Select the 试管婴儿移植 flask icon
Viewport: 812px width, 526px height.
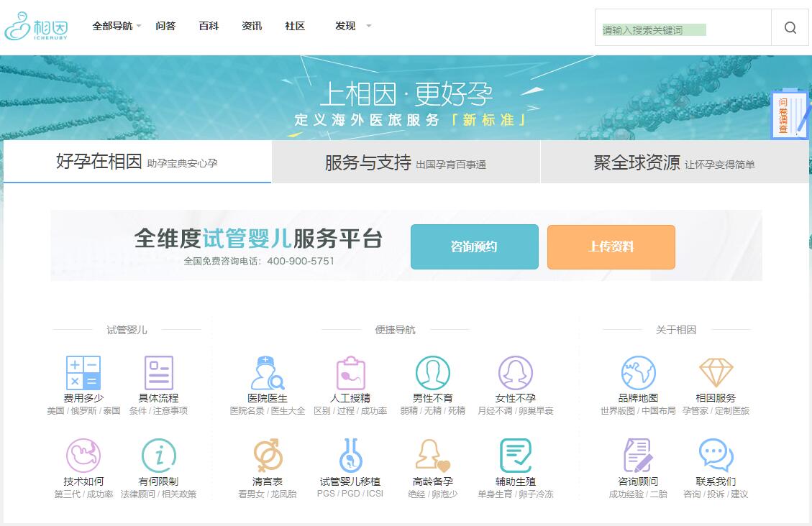tap(350, 456)
